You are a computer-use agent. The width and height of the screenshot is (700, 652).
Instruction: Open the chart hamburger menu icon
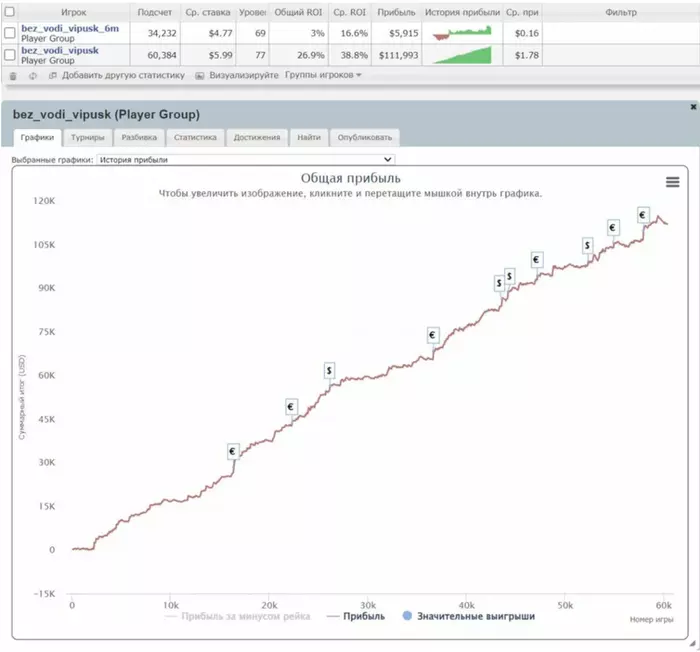pos(672,182)
